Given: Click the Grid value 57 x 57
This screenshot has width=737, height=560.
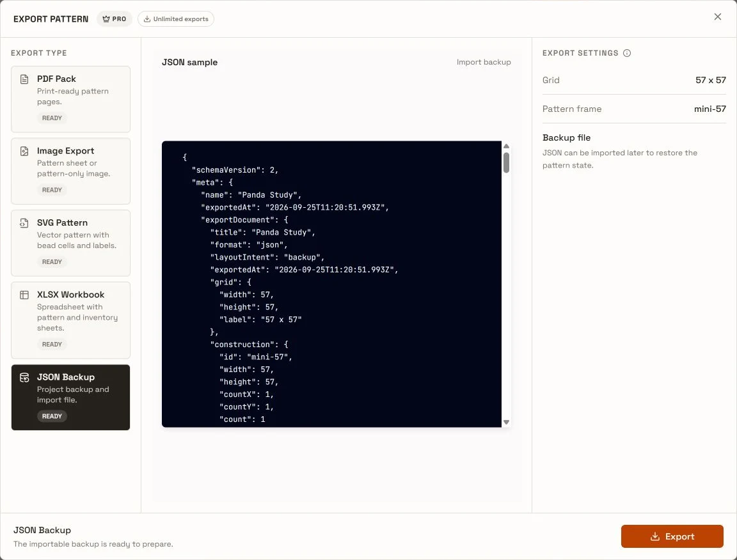Looking at the screenshot, I should coord(711,81).
